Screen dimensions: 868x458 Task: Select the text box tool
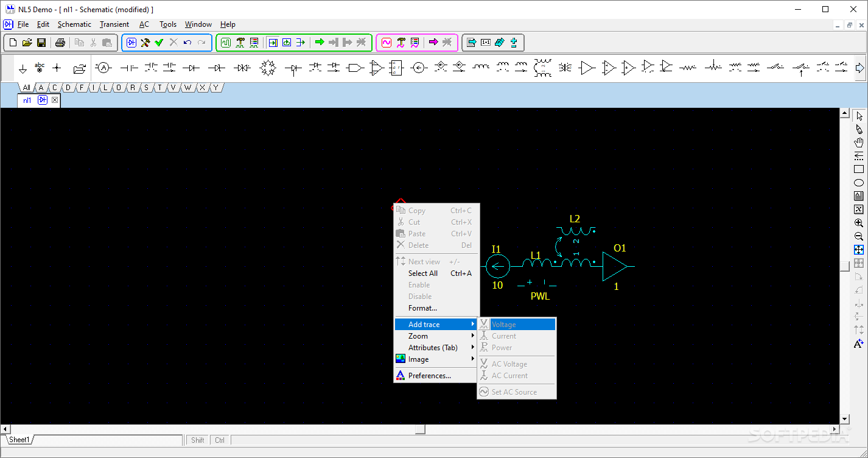point(859,196)
